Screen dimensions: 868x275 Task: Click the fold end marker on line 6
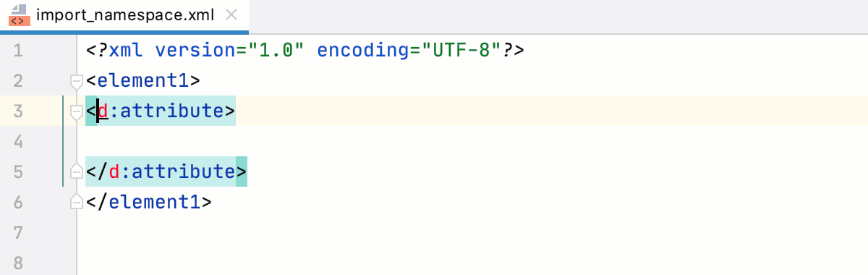pyautogui.click(x=75, y=202)
